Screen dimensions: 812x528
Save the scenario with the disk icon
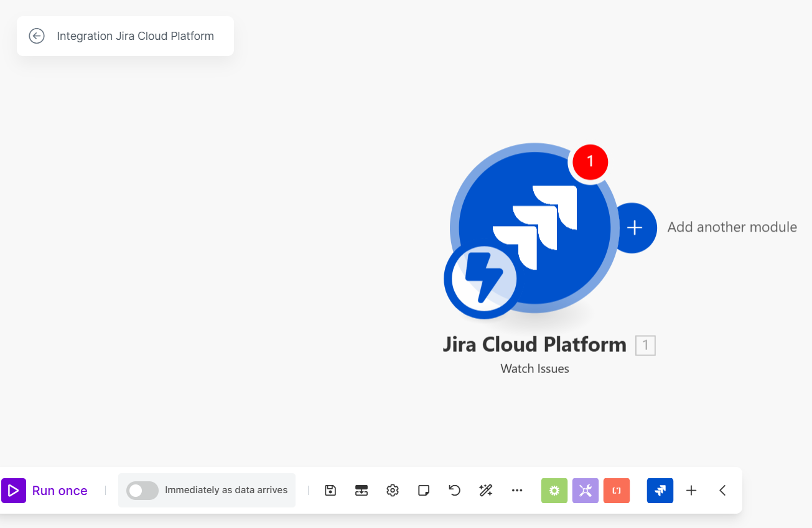(330, 491)
